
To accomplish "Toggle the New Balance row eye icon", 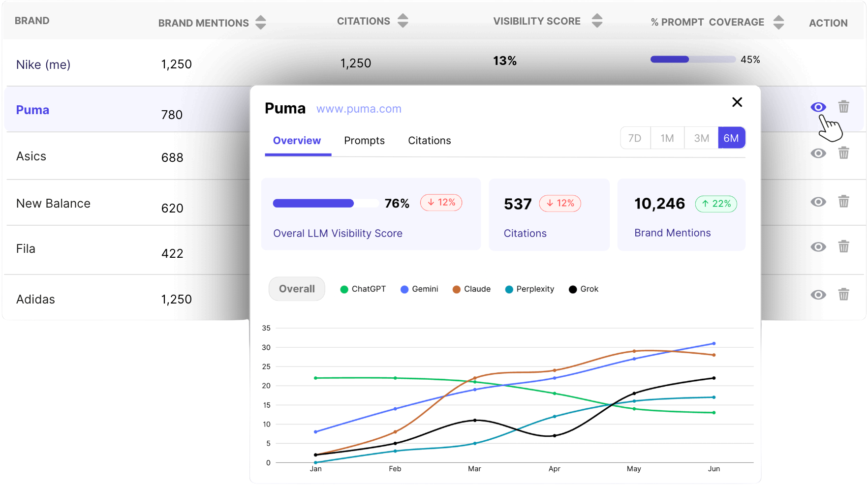I will click(x=818, y=202).
